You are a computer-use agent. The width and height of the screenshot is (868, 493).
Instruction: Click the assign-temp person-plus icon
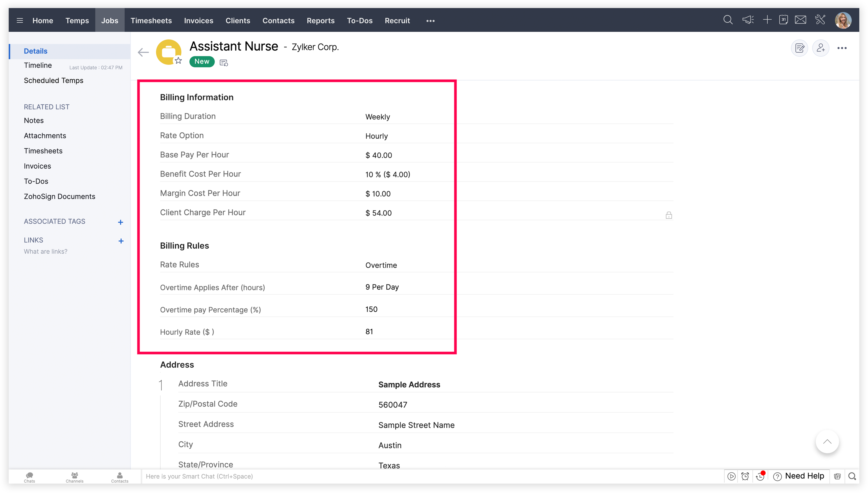(821, 48)
